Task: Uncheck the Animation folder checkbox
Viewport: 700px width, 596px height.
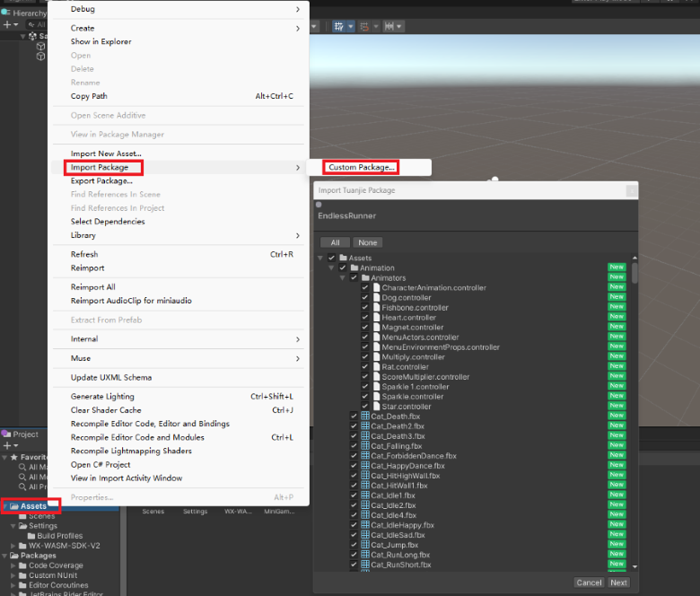Action: pos(343,268)
